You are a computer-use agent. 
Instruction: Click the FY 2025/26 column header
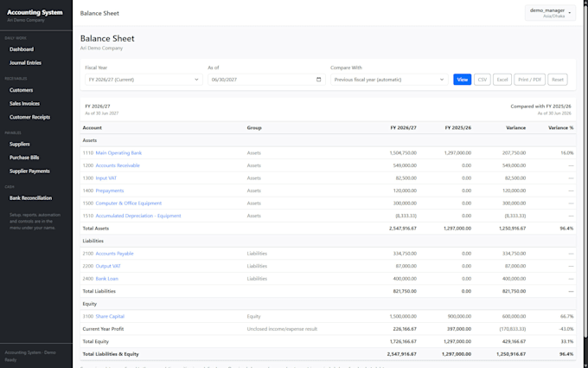click(458, 128)
